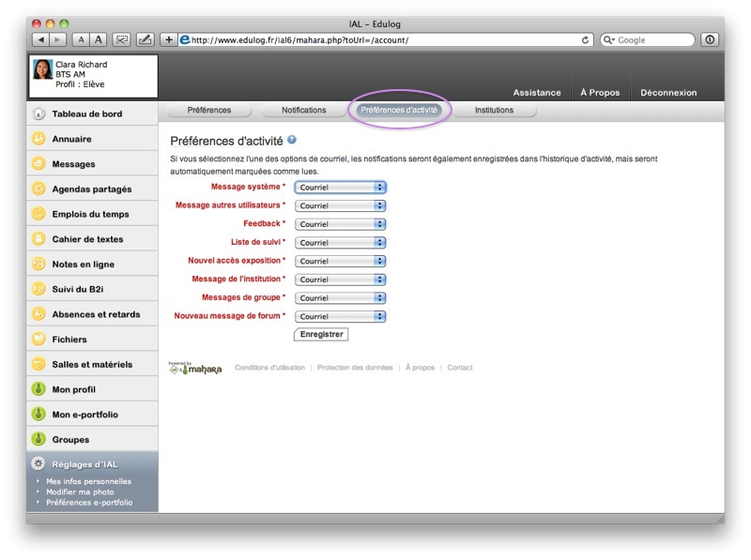The image size is (751, 560).
Task: Open the Annuaire directory icon
Action: tap(38, 139)
